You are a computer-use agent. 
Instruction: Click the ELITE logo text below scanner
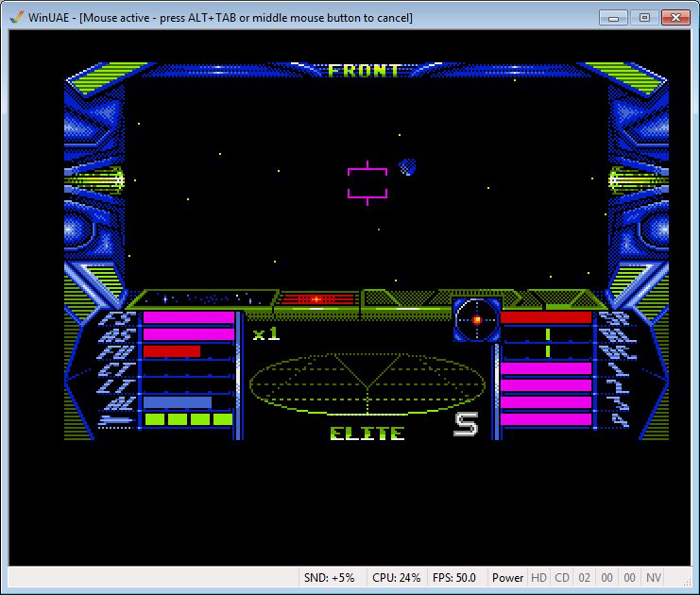[x=367, y=433]
